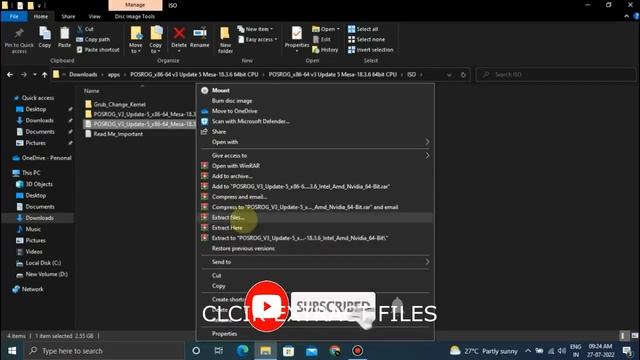Viewport: 640px width, 360px height.
Task: Click Edit in the Open ribbon group
Action: click(322, 40)
